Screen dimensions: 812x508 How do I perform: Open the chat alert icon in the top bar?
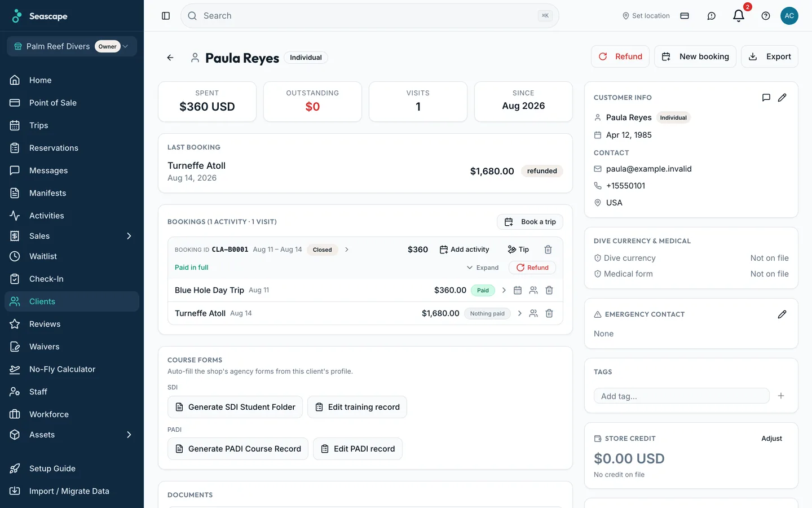pos(712,16)
